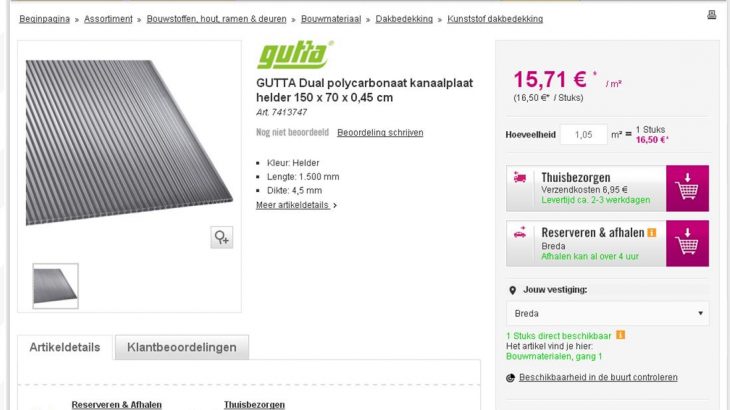
Task: Open Beoordeling schrijven link
Action: (380, 133)
